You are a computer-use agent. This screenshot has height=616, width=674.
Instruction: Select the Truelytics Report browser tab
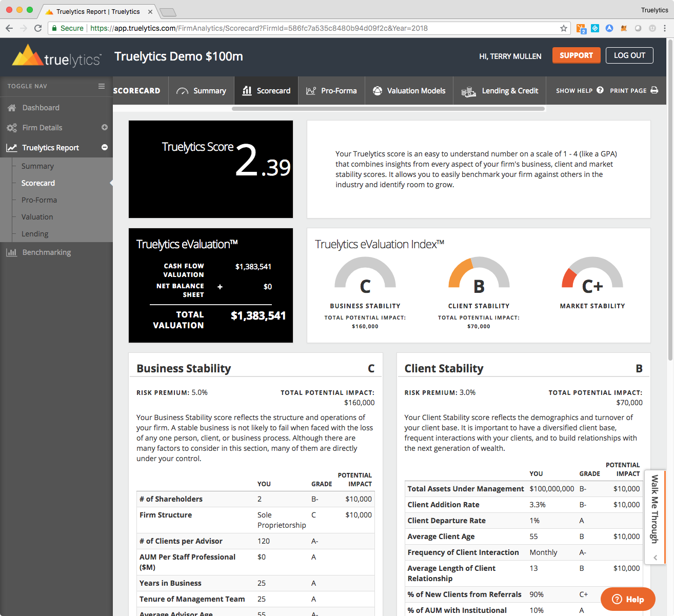pos(97,11)
